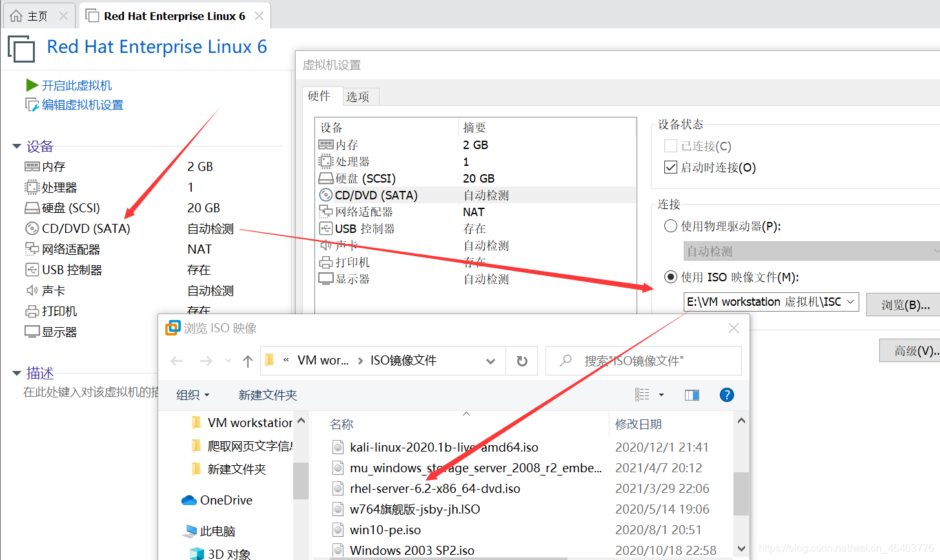Click the 网络适配器 icon in settings hardware list
This screenshot has width=940, height=560.
[326, 212]
